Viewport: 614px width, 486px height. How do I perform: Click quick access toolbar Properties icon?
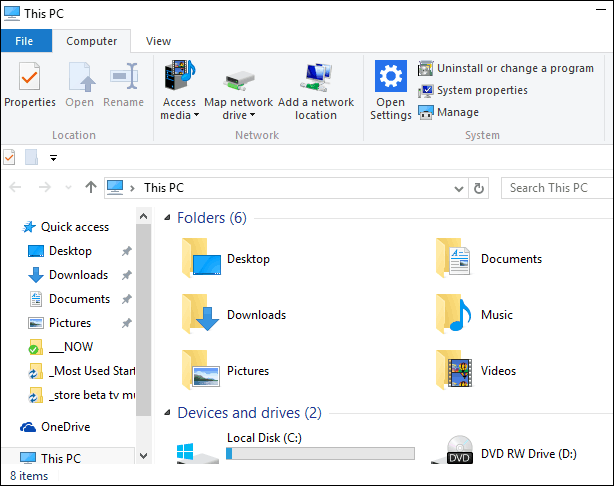9,157
